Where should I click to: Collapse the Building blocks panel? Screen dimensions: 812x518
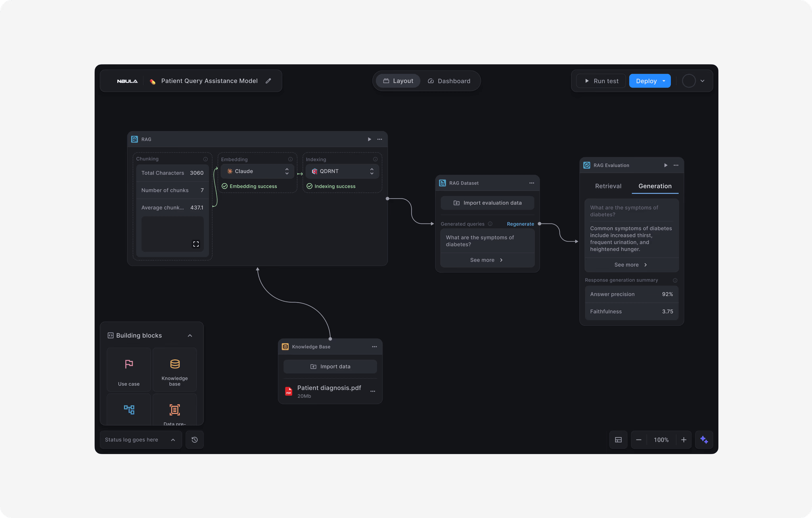point(190,335)
